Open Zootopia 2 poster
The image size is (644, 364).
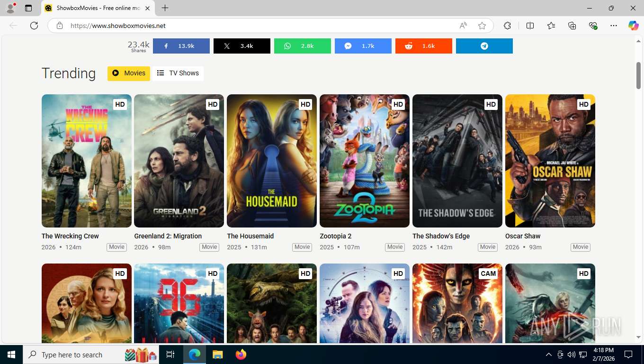(x=365, y=161)
